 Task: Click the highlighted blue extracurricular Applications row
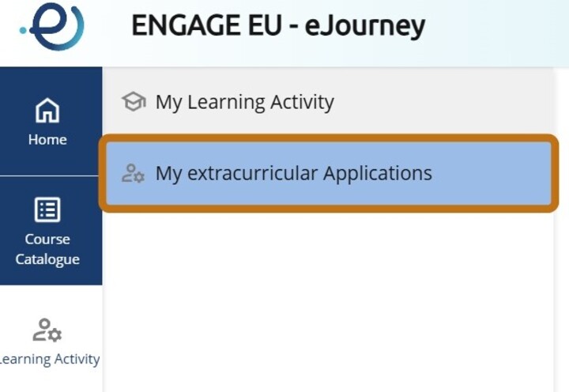[329, 173]
